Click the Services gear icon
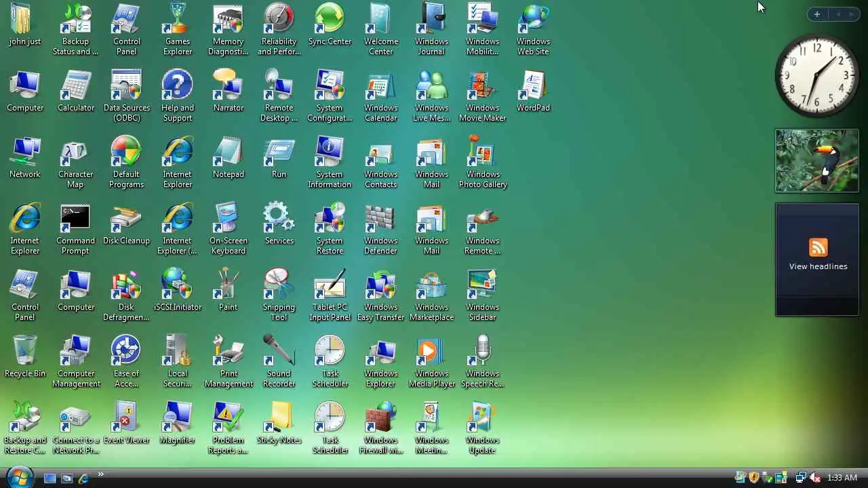The height and width of the screenshot is (488, 868). (x=279, y=224)
